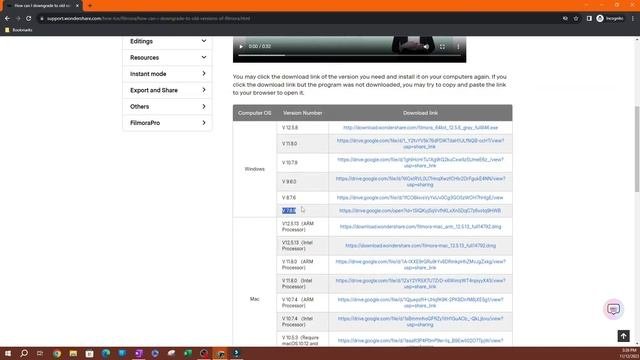Click the address bar URL

[148, 18]
